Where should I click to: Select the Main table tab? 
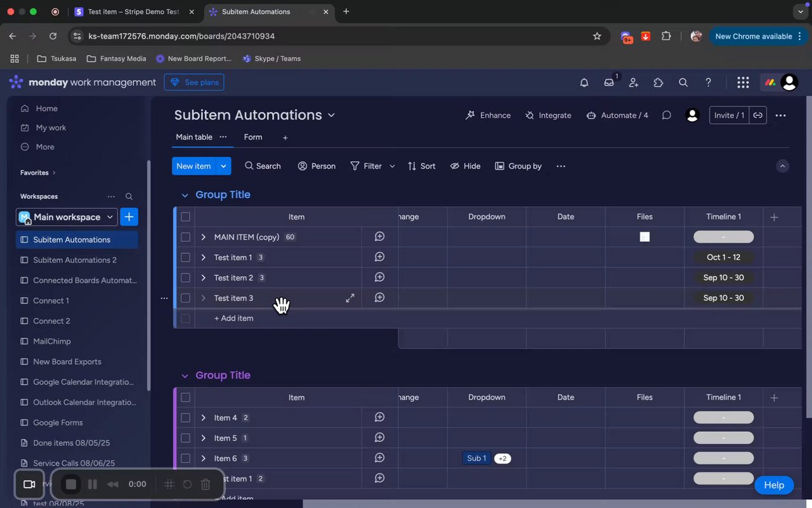[194, 137]
